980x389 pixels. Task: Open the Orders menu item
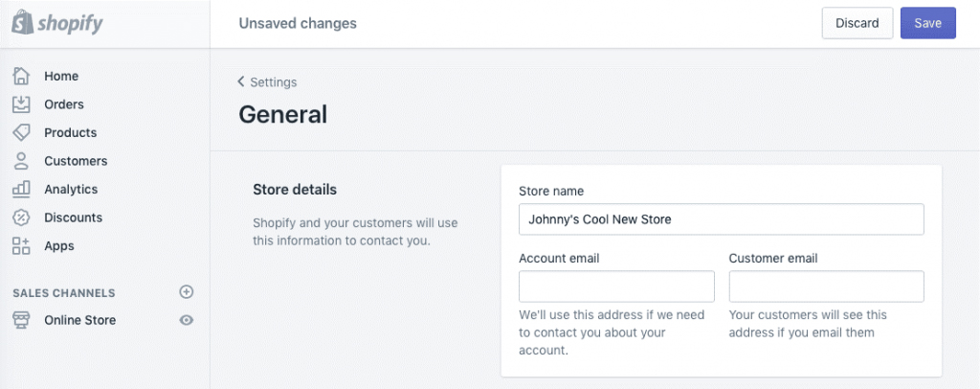(64, 104)
